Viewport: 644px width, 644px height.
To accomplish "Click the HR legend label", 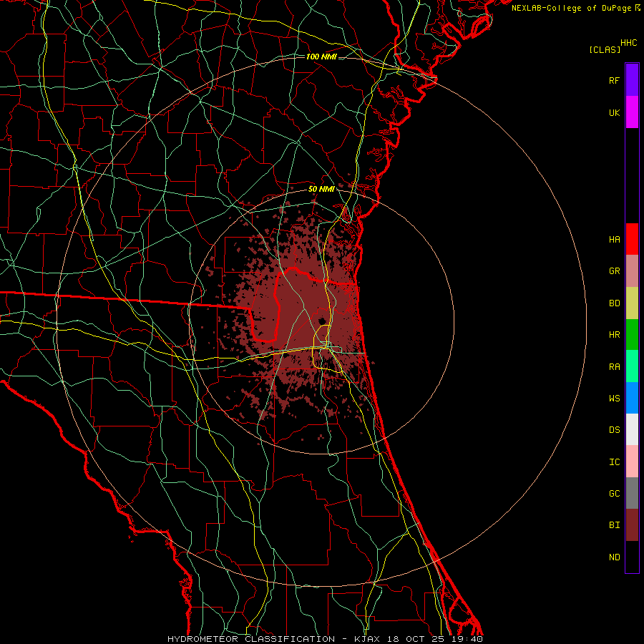I will tap(615, 335).
